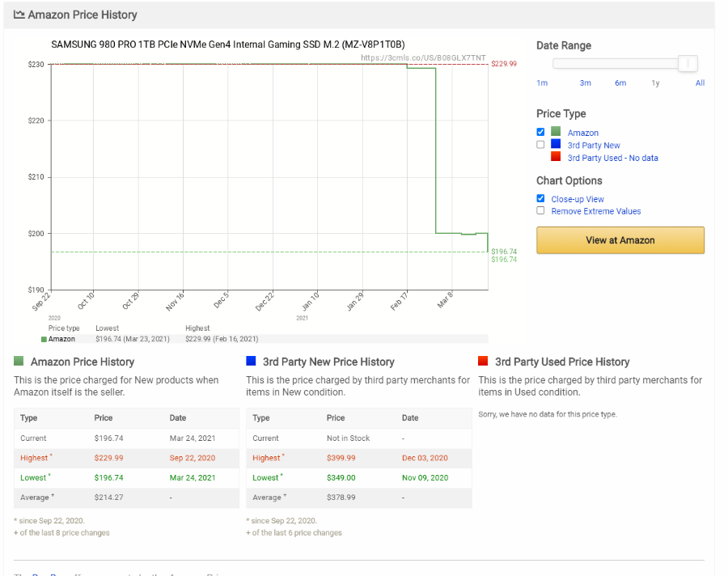The height and width of the screenshot is (576, 728).
Task: Click the Amazon Current price $196.74 cell
Action: point(109,438)
